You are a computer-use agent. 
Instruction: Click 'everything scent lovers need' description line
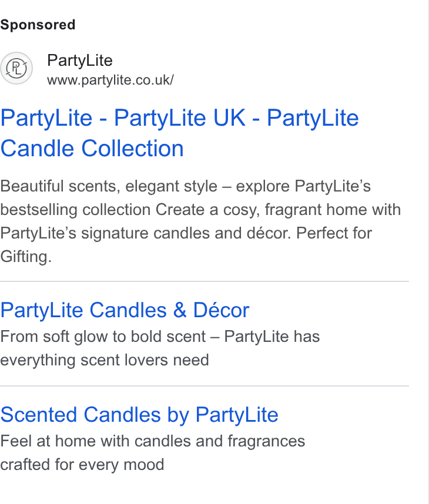[105, 360]
